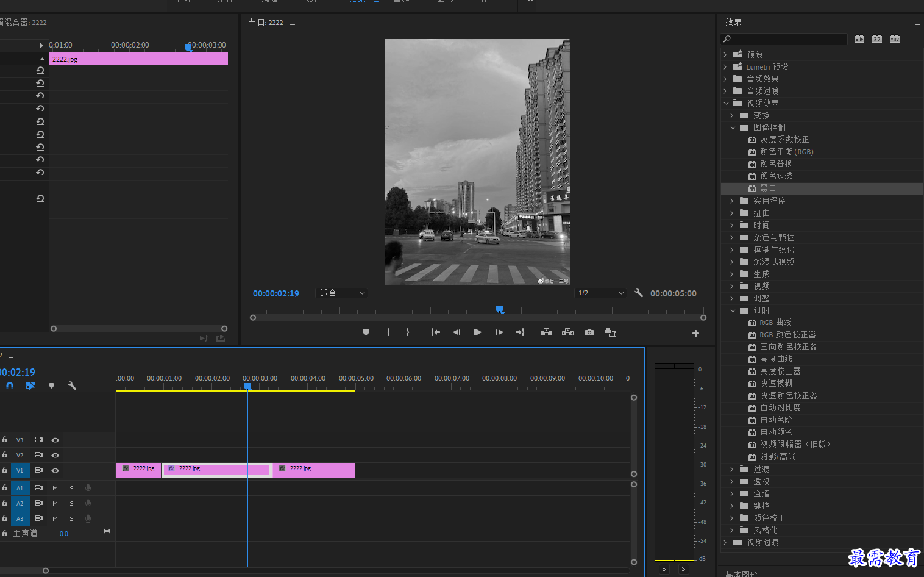Open Program monitor settings wrench
This screenshot has width=924, height=577.
pyautogui.click(x=639, y=293)
